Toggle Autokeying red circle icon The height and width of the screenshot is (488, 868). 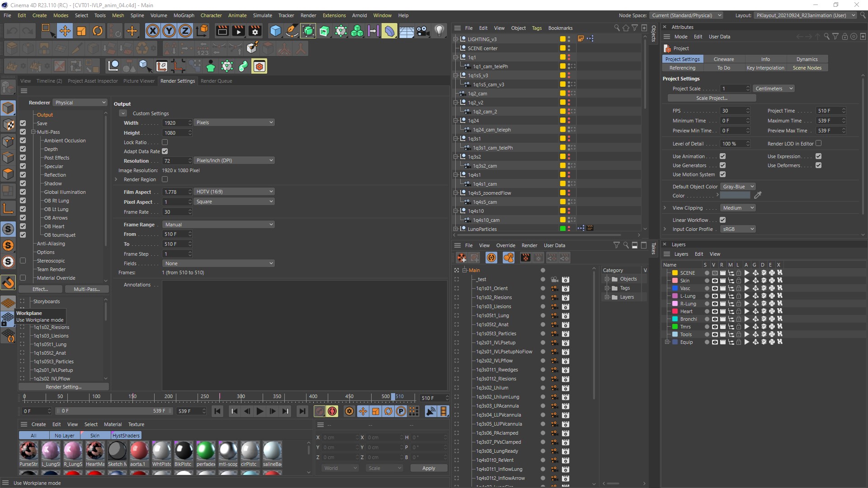tap(332, 411)
